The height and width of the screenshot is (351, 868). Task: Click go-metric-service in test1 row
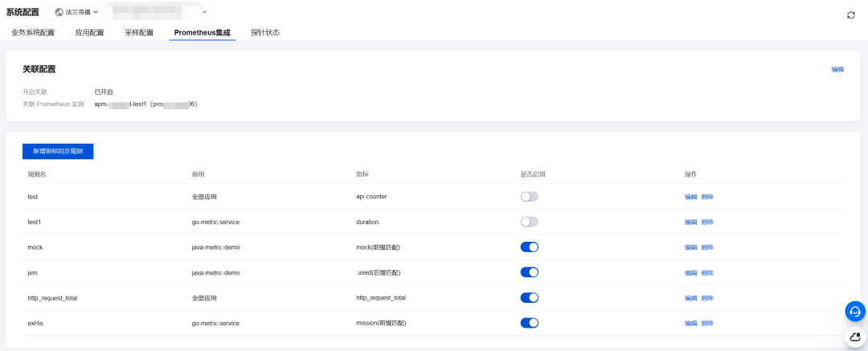[216, 222]
